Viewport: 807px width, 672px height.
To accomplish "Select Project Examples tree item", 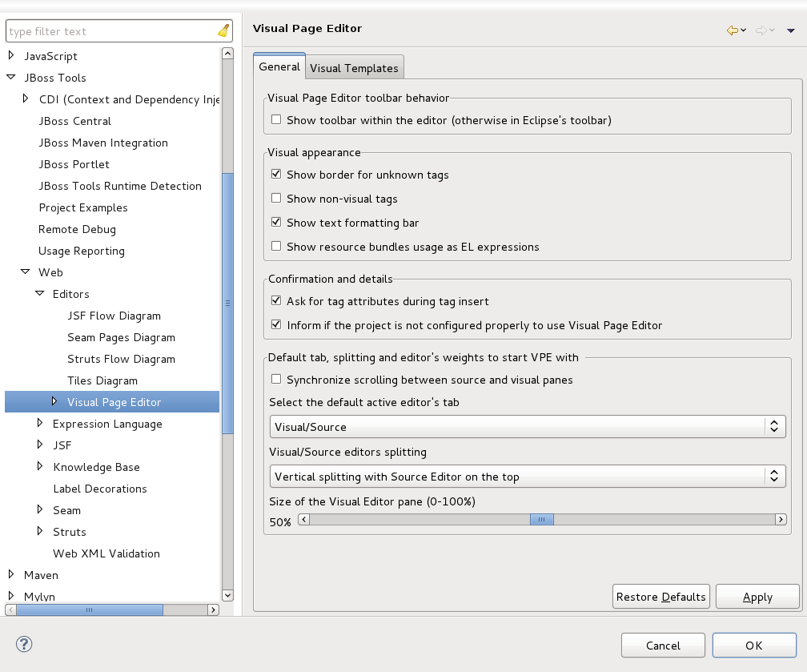I will (83, 207).
